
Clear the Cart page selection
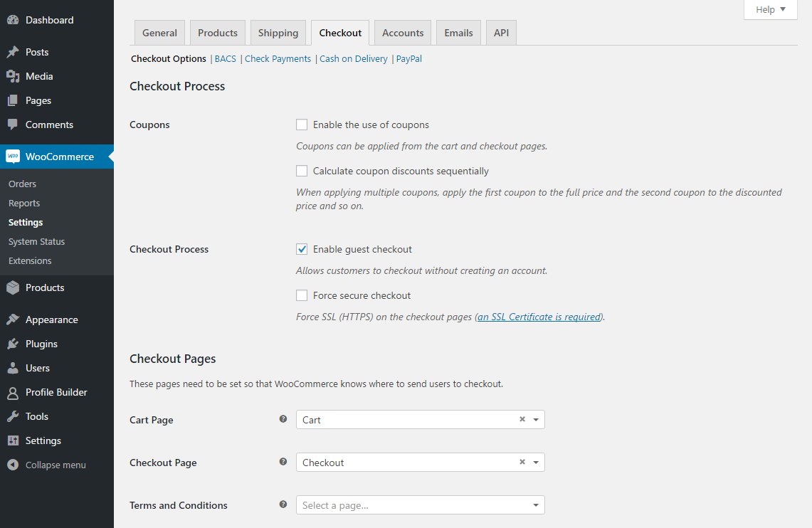(522, 419)
